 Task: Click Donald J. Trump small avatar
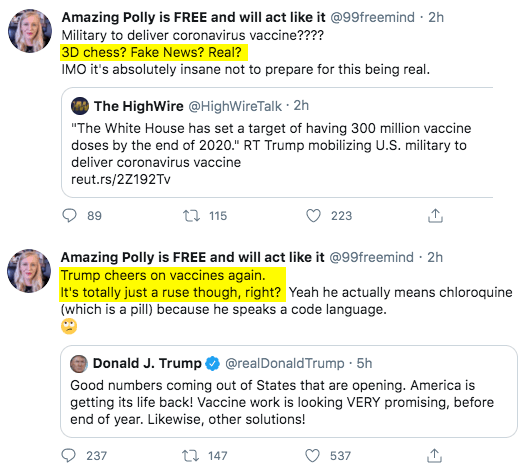[79, 363]
